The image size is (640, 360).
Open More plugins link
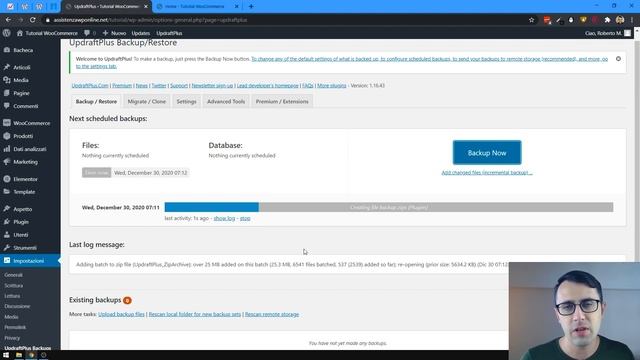click(331, 86)
